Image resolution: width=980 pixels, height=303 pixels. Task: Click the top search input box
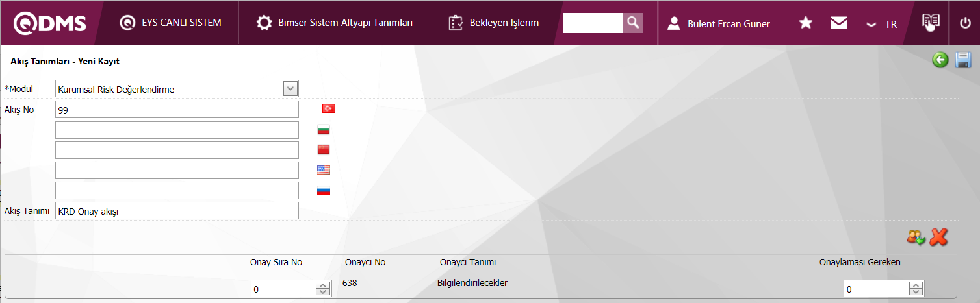(x=593, y=23)
